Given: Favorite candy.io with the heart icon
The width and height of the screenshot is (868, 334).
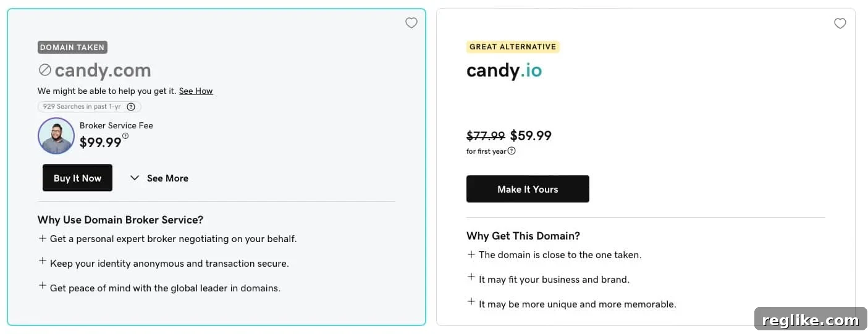Looking at the screenshot, I should point(840,23).
